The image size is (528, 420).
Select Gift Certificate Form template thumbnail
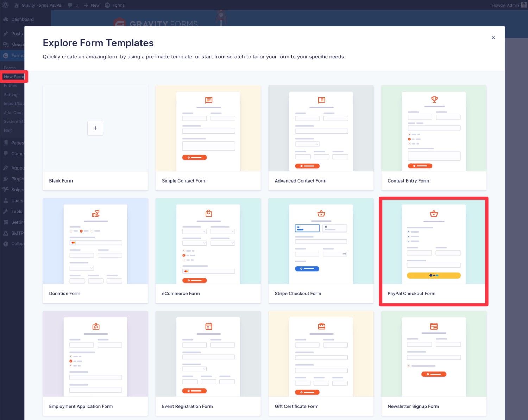click(321, 354)
